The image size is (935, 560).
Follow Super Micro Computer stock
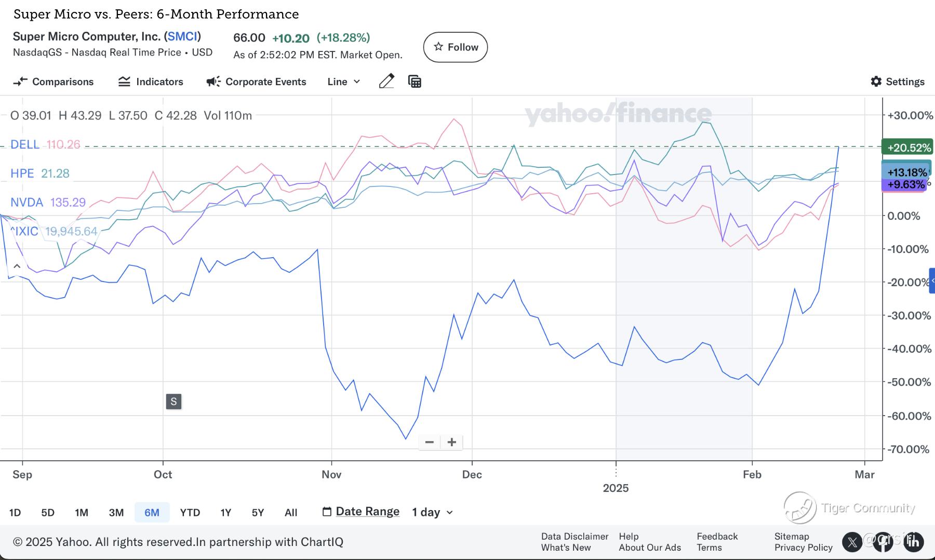point(455,47)
